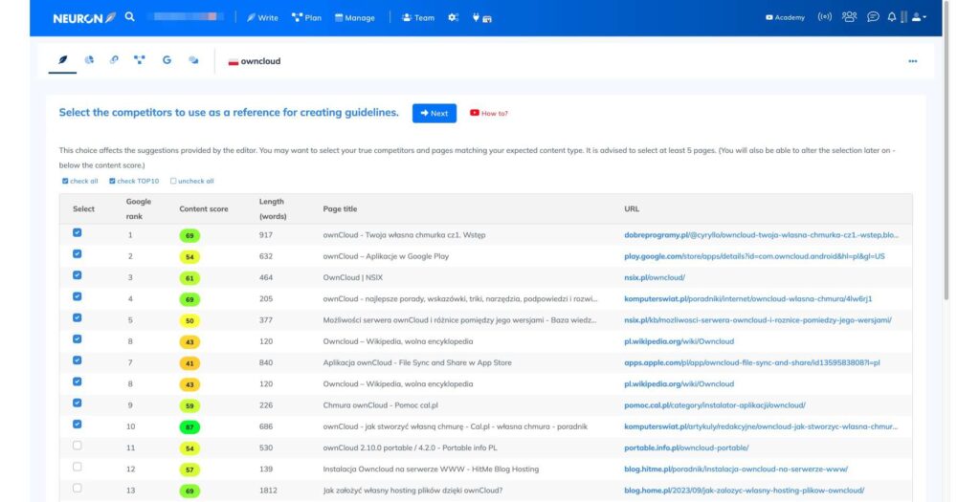Screen dimensions: 980x502
Task: Open the three-dot more options menu
Action: click(x=912, y=61)
